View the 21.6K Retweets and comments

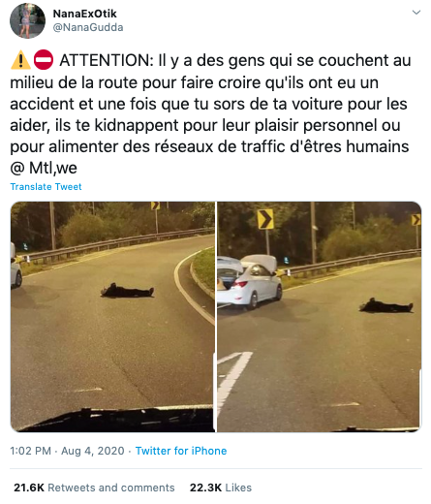coord(94,488)
